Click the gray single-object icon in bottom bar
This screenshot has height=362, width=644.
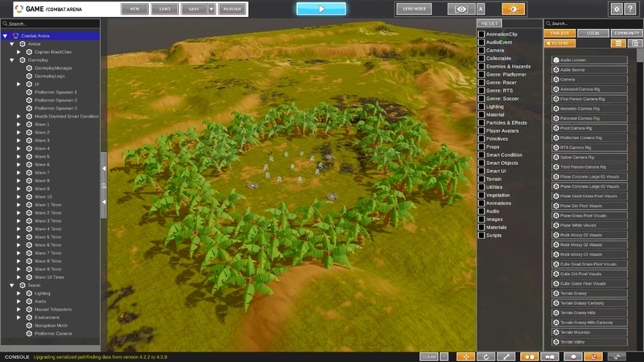pos(573,356)
